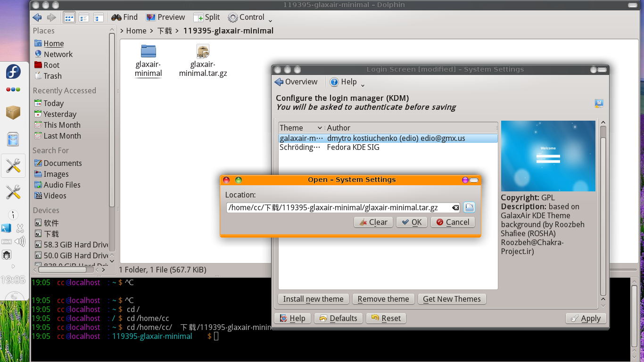
Task: Switch Dolphin to Details view mode
Action: (x=84, y=17)
